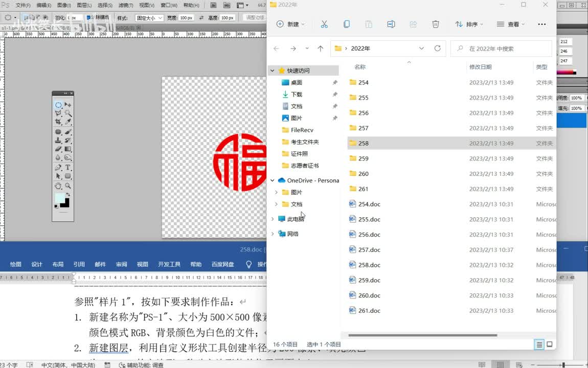This screenshot has height=368, width=588.
Task: Switch Word to Web Layout view icon
Action: point(519,364)
